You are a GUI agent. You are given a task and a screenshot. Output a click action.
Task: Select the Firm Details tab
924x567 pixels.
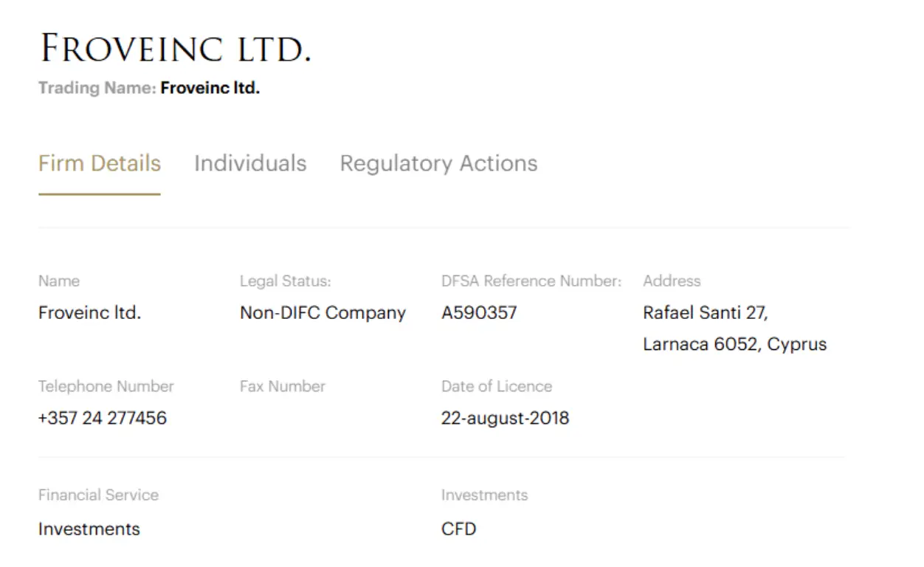[100, 163]
